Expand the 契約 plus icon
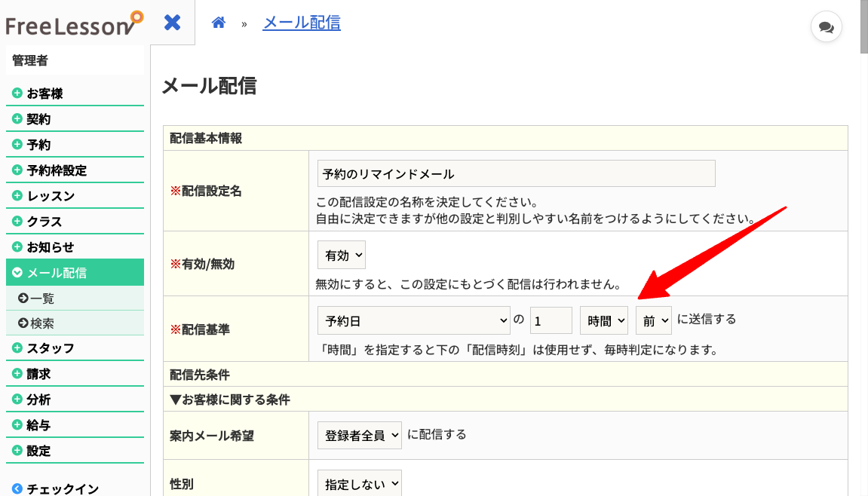The image size is (868, 496). coord(17,118)
